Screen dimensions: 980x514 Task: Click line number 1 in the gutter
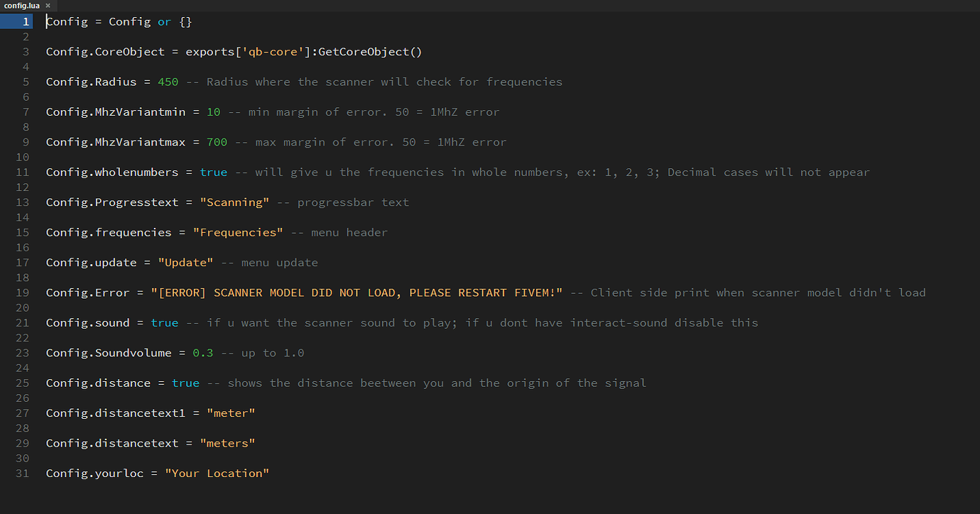click(x=26, y=21)
